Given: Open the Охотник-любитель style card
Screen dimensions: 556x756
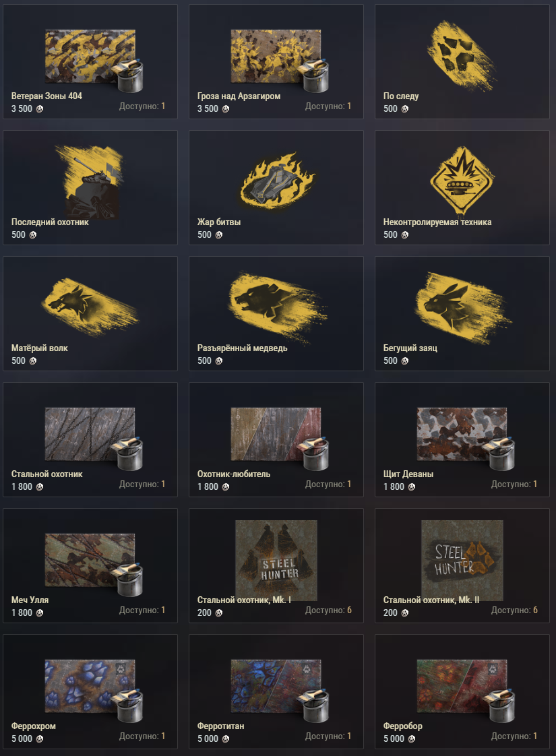Looking at the screenshot, I should [x=276, y=440].
